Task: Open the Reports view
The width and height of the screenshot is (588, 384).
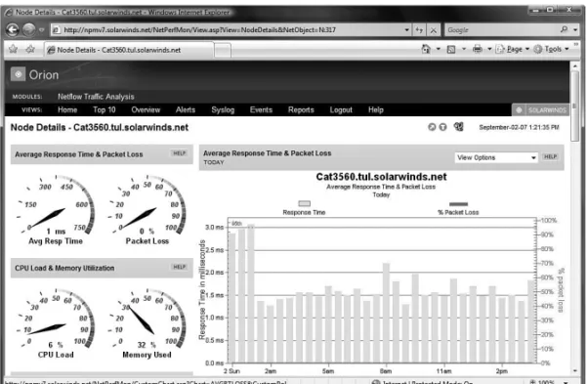Action: pyautogui.click(x=301, y=109)
